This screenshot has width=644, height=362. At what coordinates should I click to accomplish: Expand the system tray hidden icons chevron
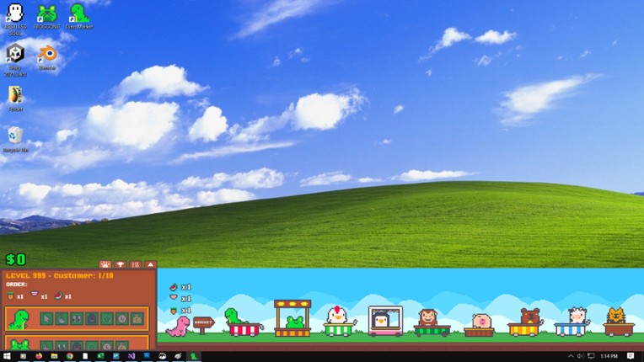pyautogui.click(x=570, y=356)
